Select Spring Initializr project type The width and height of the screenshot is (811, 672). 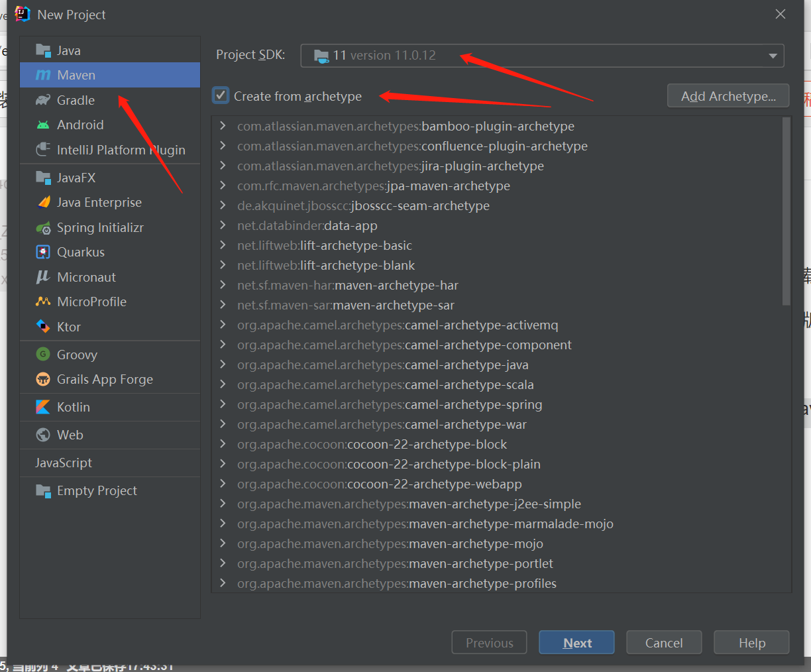point(110,227)
